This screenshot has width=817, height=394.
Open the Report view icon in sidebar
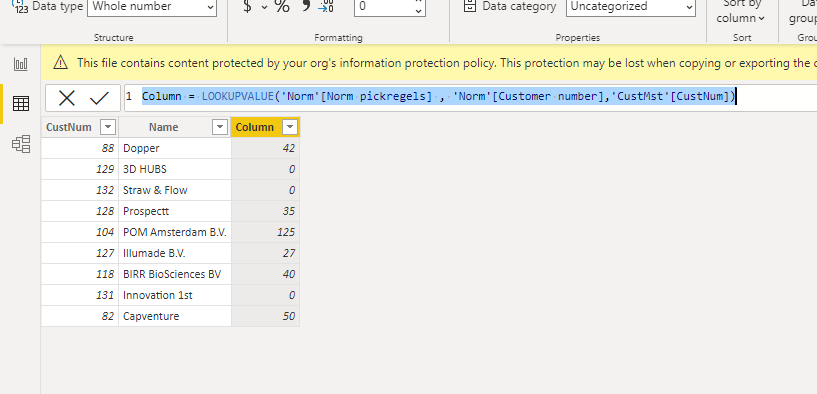click(x=21, y=64)
